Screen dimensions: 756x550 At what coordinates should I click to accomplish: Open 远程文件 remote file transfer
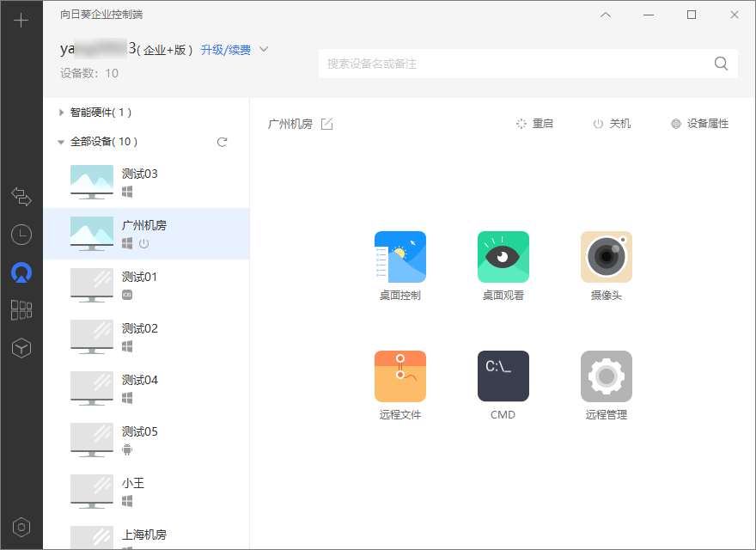pyautogui.click(x=400, y=386)
